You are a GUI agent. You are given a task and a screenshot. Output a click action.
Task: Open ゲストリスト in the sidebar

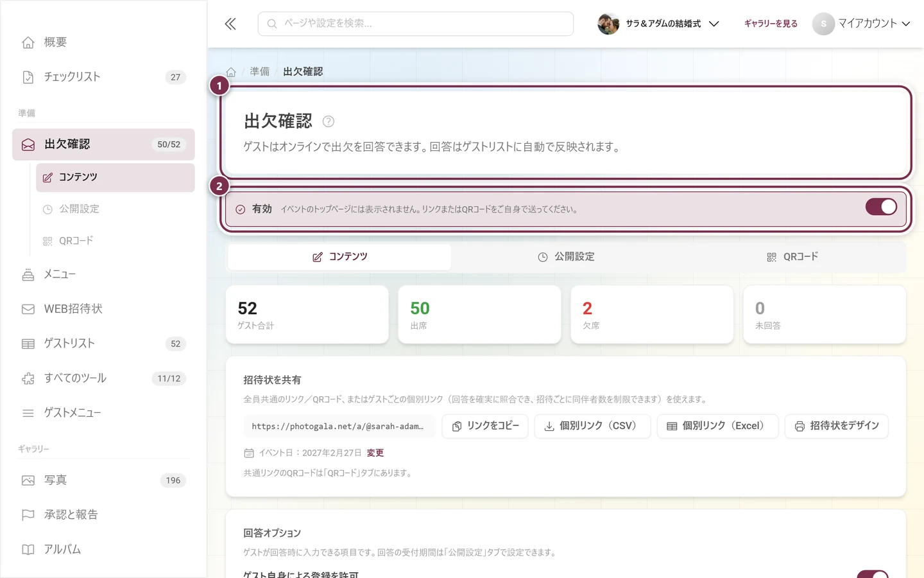coord(103,344)
